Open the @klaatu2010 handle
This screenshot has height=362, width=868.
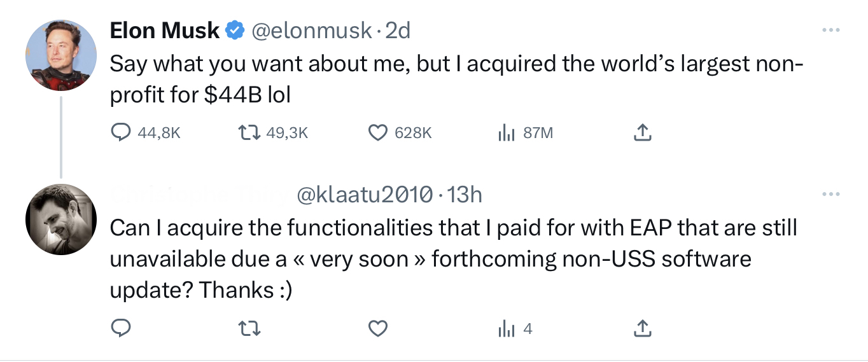coord(365,195)
